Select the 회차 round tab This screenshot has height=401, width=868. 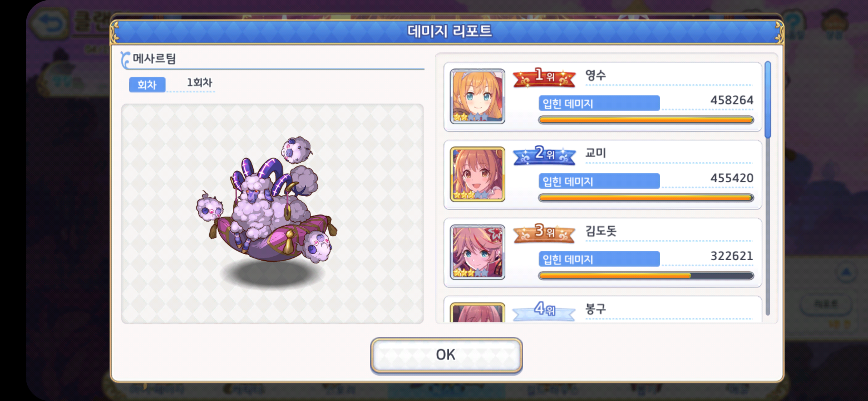coord(147,84)
